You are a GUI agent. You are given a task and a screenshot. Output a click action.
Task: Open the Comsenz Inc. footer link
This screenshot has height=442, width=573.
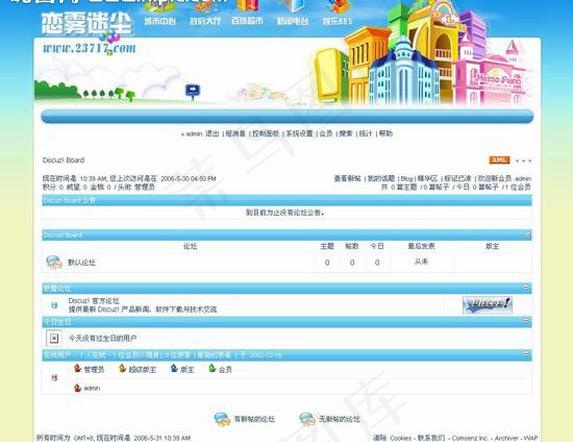[x=470, y=438]
